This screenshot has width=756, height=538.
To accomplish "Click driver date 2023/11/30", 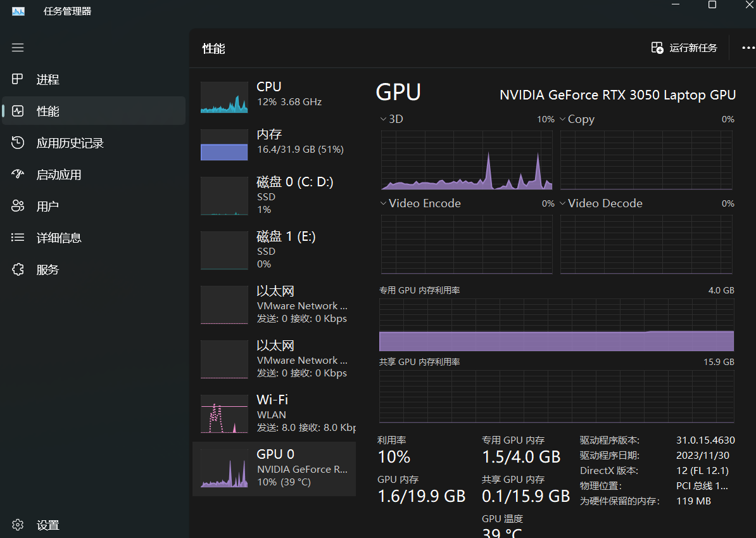I will pos(702,456).
